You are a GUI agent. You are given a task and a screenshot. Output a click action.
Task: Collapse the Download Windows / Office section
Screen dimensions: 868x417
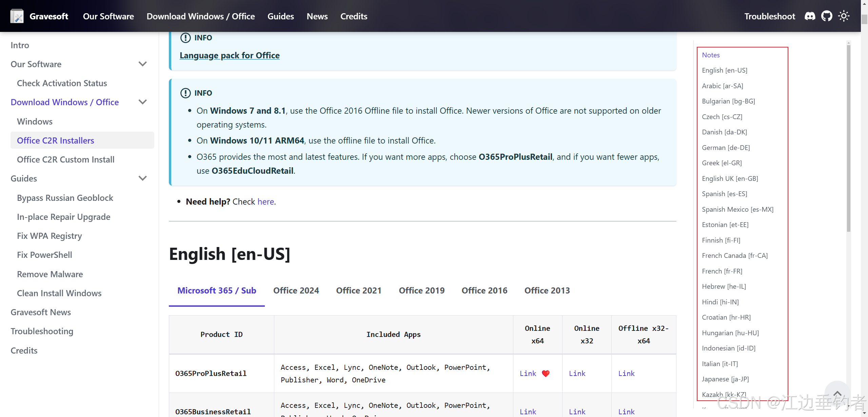(143, 102)
